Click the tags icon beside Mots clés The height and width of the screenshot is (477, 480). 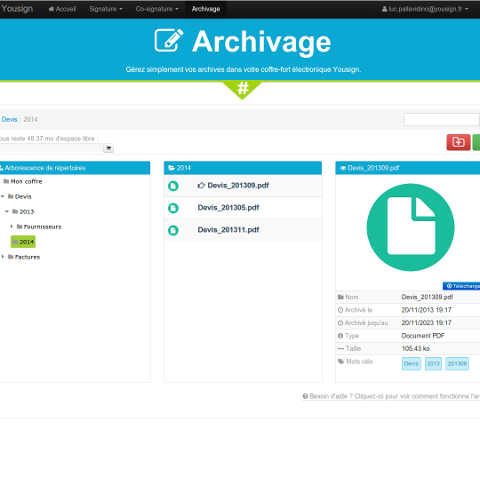tap(341, 361)
